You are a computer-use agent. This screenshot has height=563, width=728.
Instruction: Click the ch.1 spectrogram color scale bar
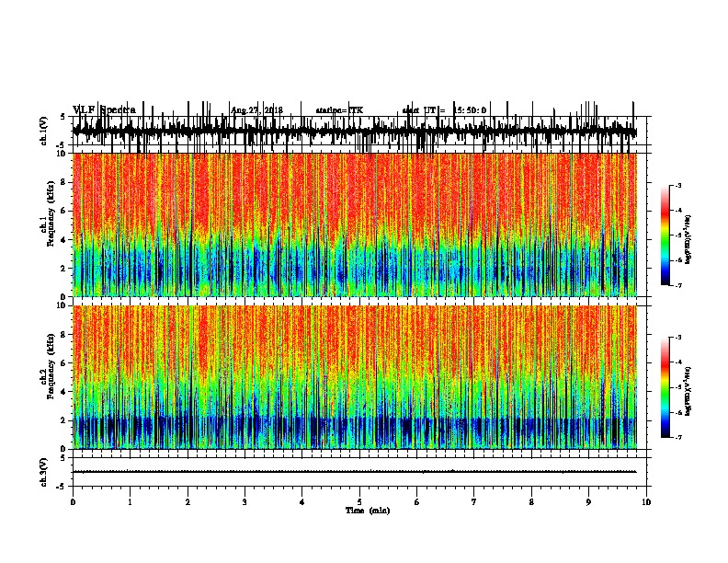point(665,236)
